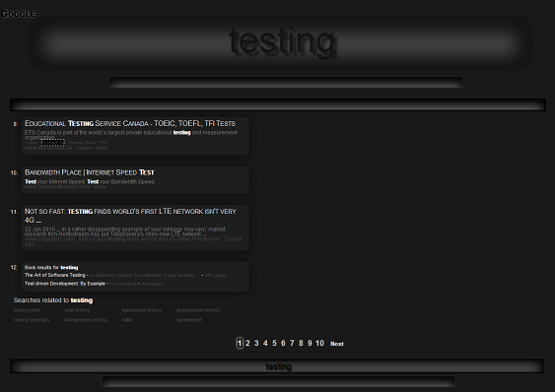Select current results page 1
The height and width of the screenshot is (392, 555).
(240, 343)
